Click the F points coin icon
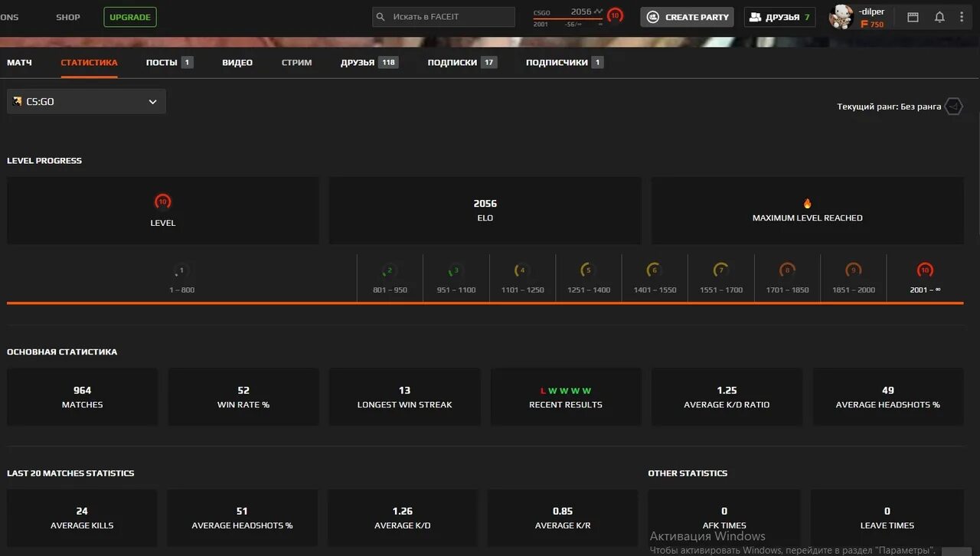 click(864, 25)
